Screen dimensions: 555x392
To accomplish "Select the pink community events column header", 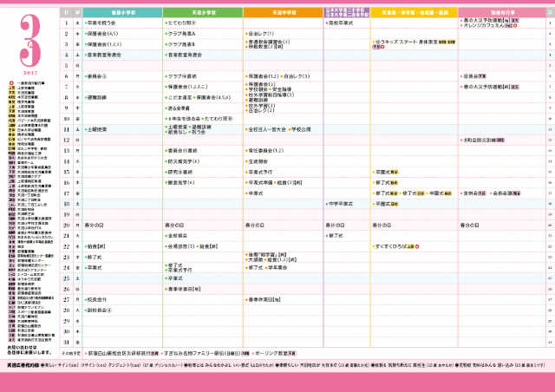I will [502, 12].
